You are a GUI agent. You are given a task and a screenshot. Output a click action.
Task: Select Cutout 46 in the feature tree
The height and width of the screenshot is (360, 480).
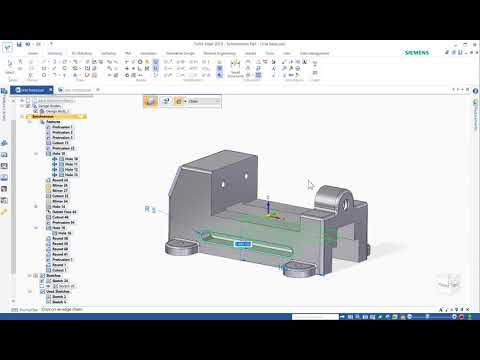(x=60, y=217)
